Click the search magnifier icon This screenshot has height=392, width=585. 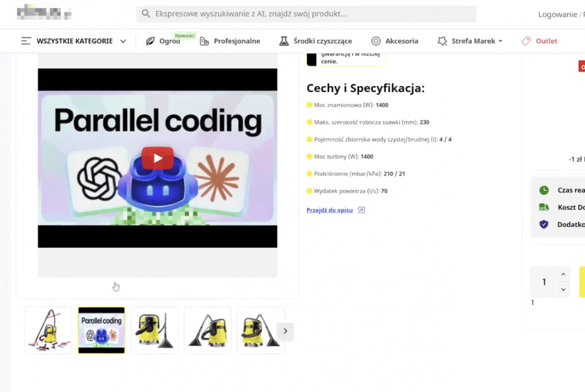tap(145, 14)
